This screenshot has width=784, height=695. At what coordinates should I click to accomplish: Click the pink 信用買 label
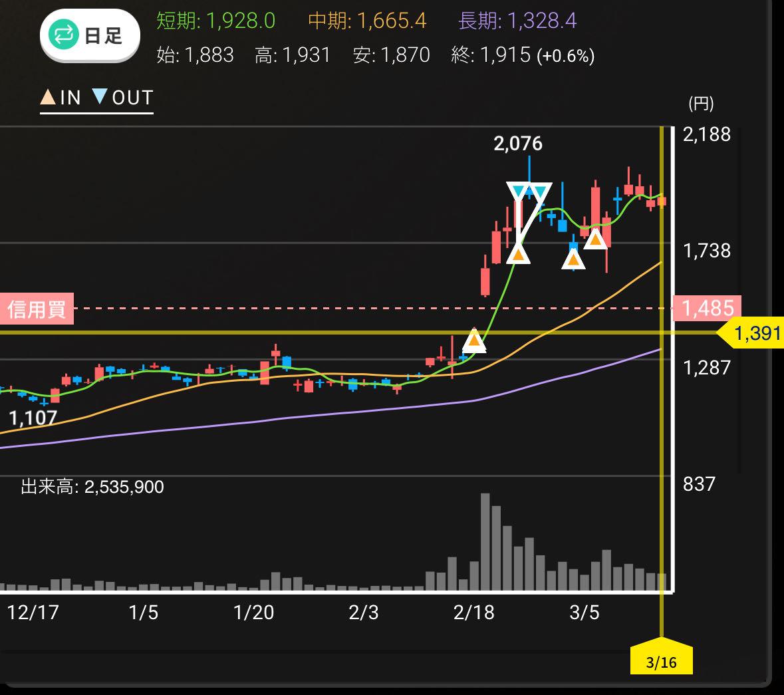[x=37, y=309]
